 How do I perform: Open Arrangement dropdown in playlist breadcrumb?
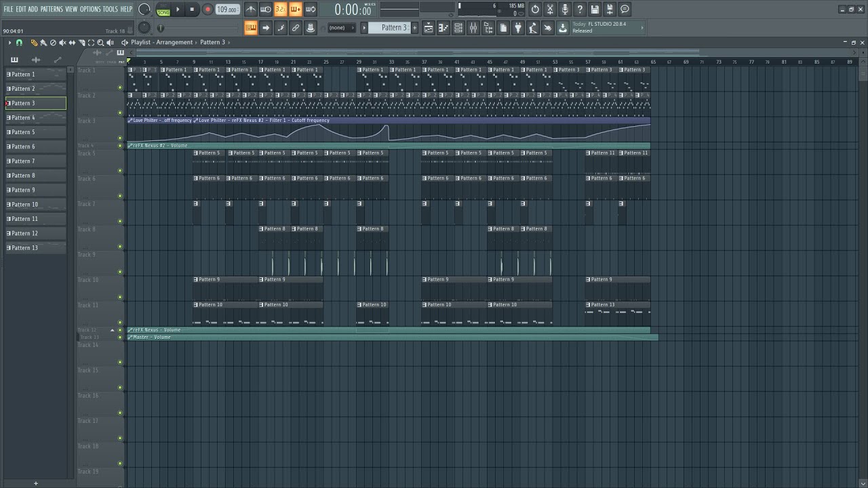(x=174, y=43)
